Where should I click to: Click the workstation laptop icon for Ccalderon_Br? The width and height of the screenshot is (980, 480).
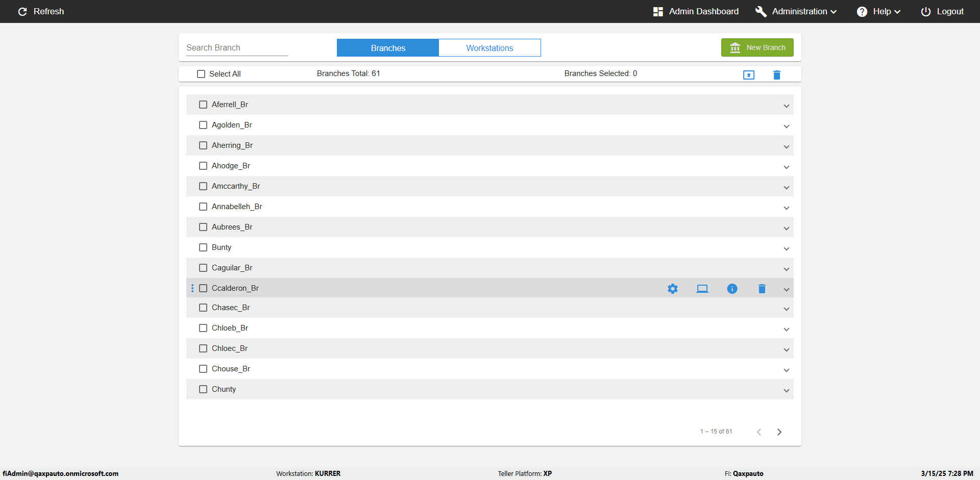tap(702, 289)
